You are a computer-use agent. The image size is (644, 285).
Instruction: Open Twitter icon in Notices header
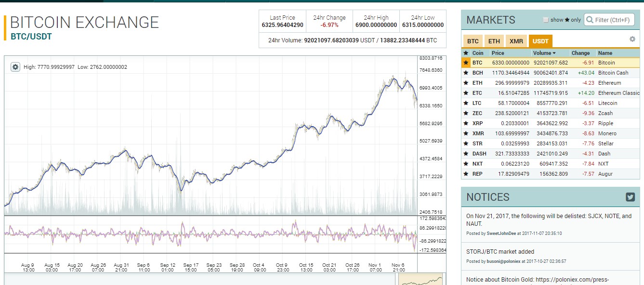click(630, 196)
